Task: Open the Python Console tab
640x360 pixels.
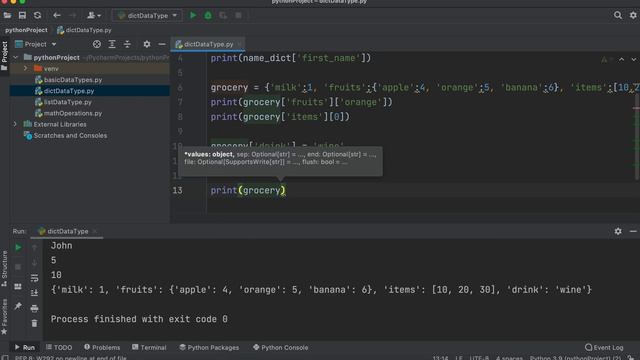Action: 280,347
